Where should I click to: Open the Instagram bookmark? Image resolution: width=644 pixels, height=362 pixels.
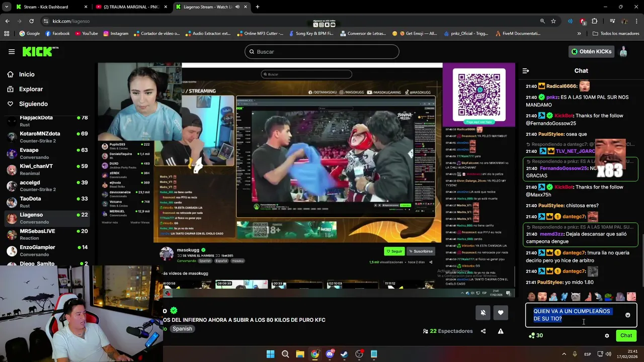[x=116, y=34]
